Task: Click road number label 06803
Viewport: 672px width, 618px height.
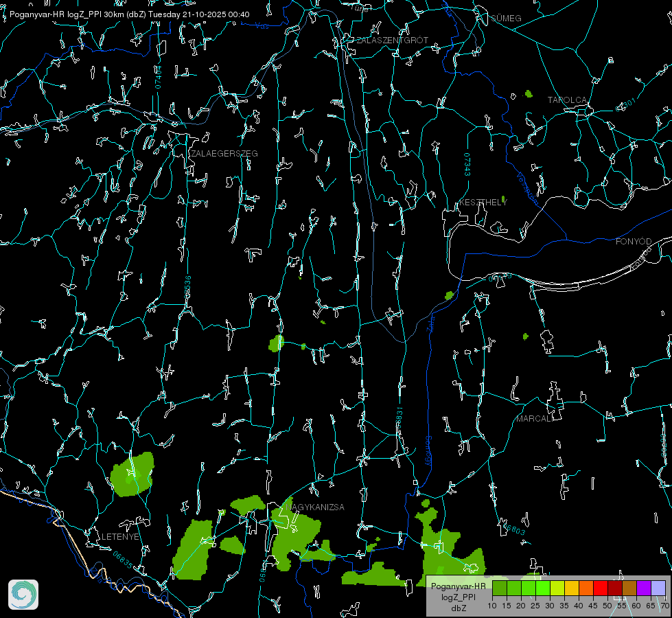Action: coord(513,528)
